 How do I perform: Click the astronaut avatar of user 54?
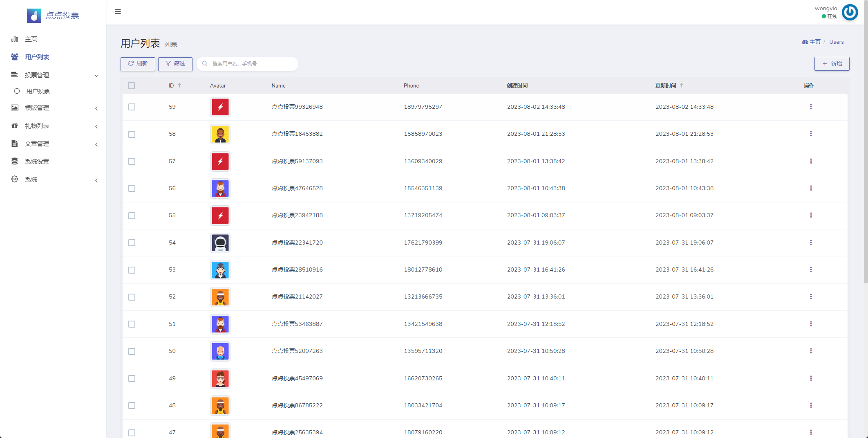220,243
